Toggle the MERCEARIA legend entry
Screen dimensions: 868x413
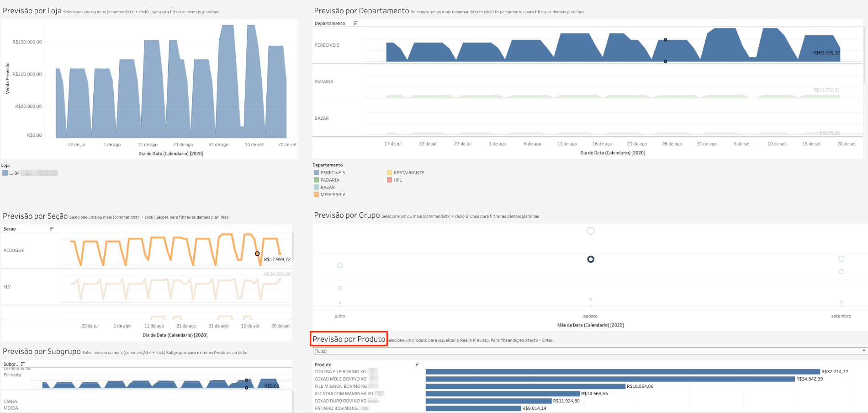pyautogui.click(x=316, y=194)
